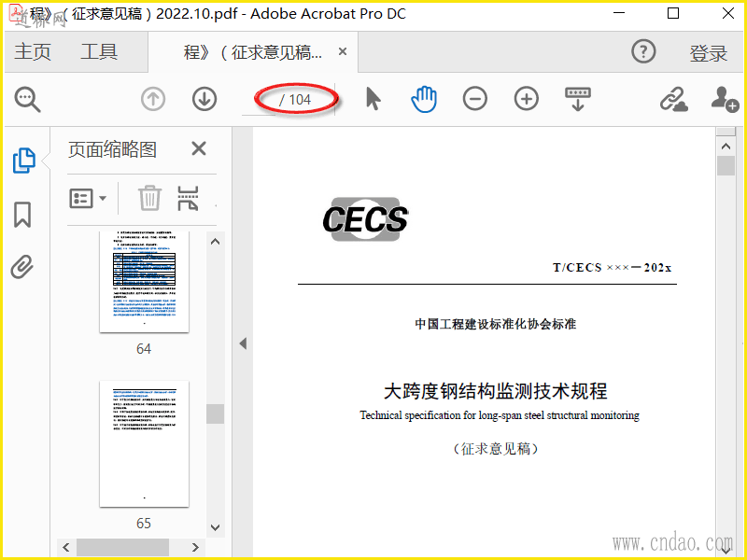Close the document tab
Viewport: 747px width, 560px height.
coord(343,51)
